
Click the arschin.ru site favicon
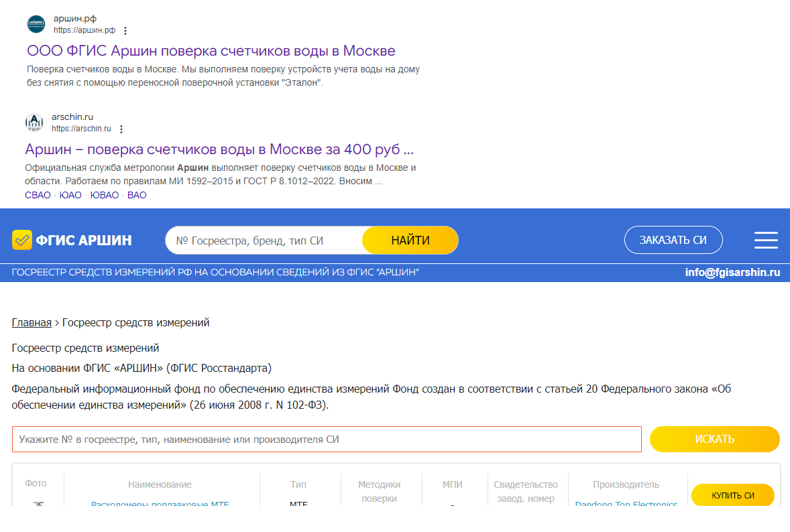[34, 123]
